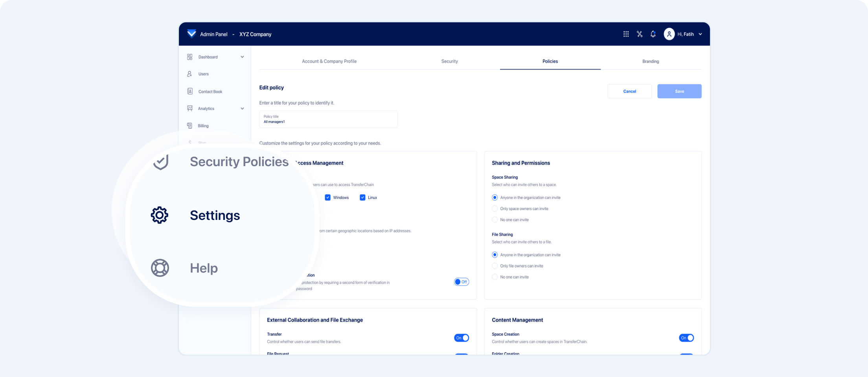Click the Security Policies shield icon
The height and width of the screenshot is (377, 868).
161,162
